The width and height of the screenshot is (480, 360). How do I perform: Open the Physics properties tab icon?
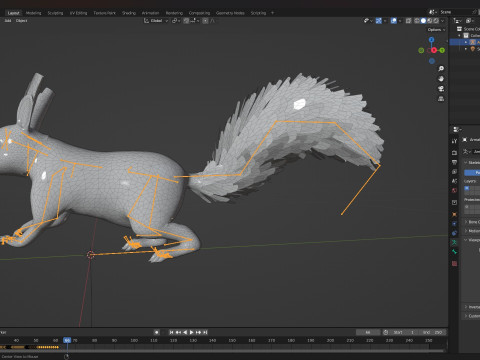click(x=454, y=224)
